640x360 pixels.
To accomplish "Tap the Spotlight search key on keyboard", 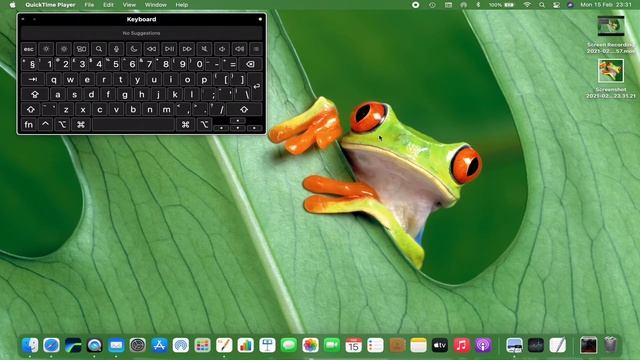I will (99, 49).
